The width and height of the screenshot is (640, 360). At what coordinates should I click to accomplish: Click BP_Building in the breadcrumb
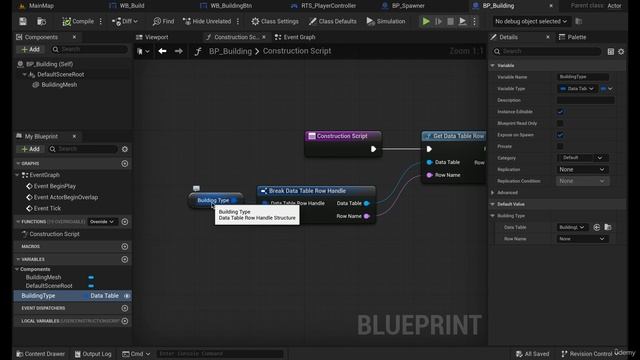pyautogui.click(x=230, y=51)
